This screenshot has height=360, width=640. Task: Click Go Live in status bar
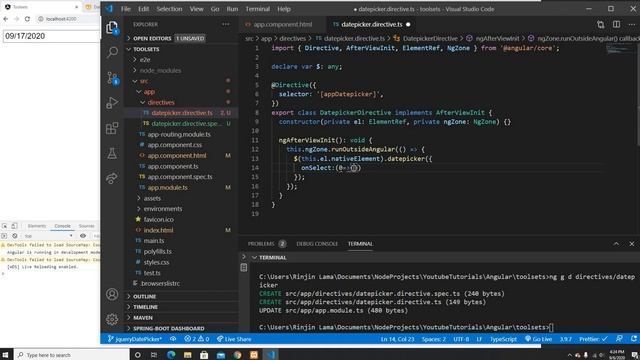pyautogui.click(x=538, y=339)
